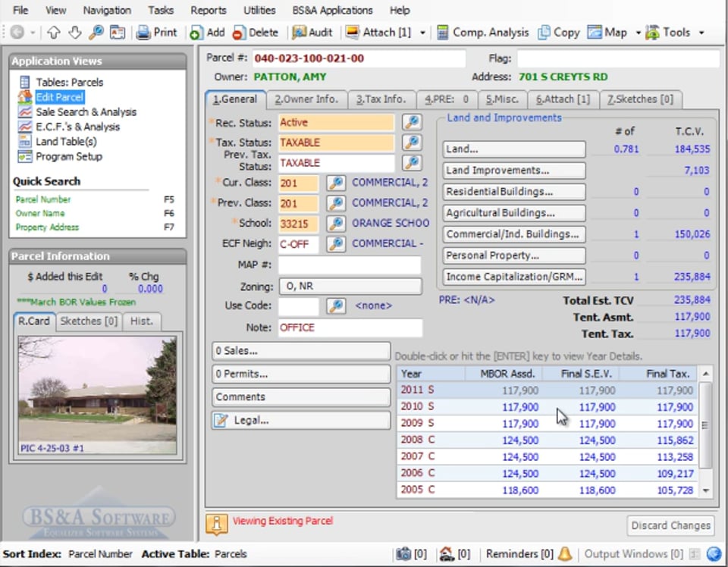Open the File menu

point(20,10)
